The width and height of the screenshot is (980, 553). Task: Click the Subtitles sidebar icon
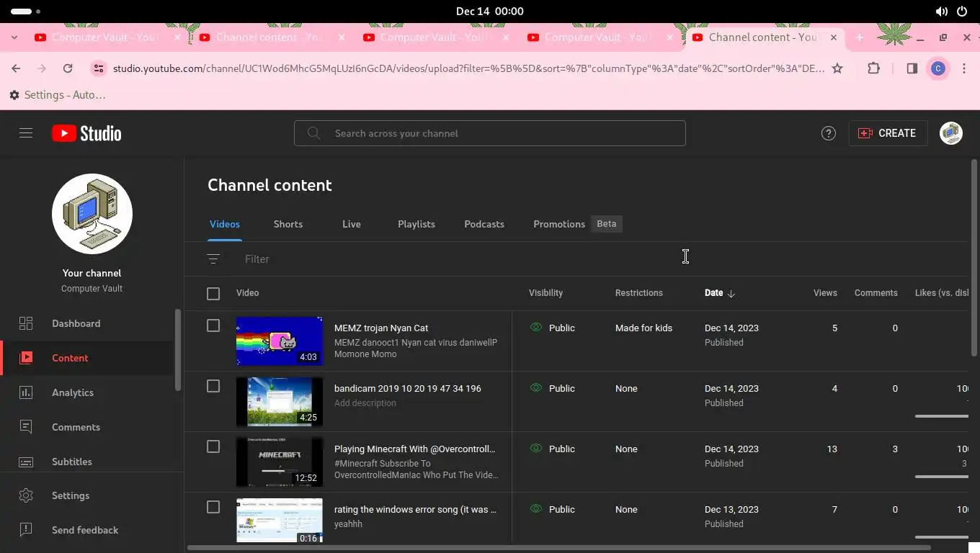26,462
